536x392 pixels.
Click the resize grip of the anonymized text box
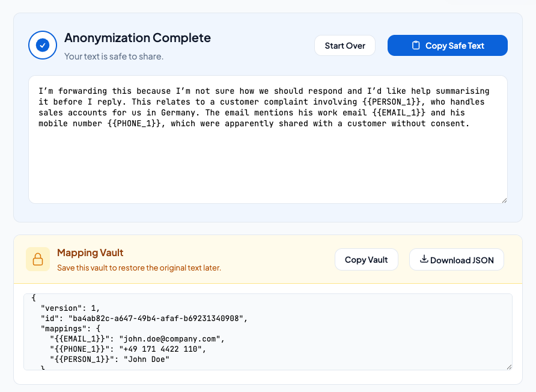[505, 200]
